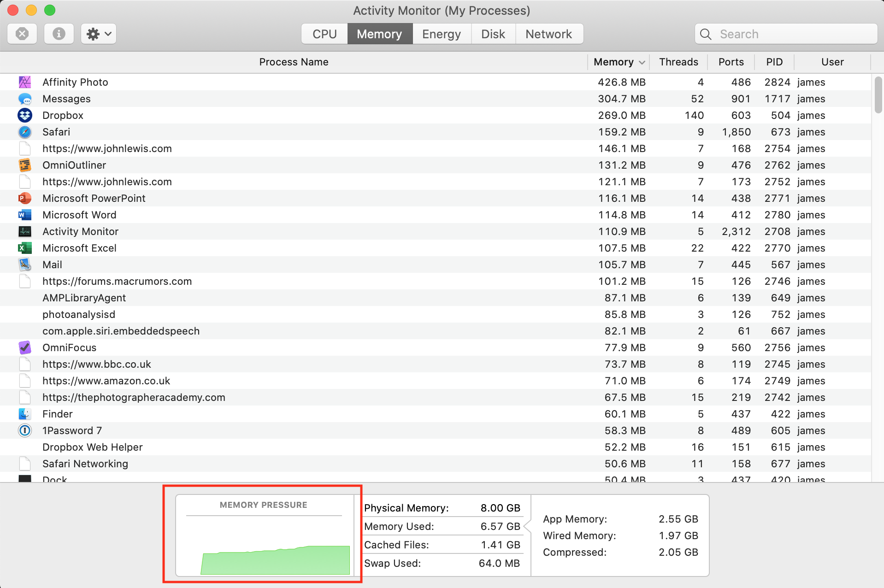Click the thephotographeracademy.com page icon
The height and width of the screenshot is (588, 884).
pyautogui.click(x=25, y=397)
